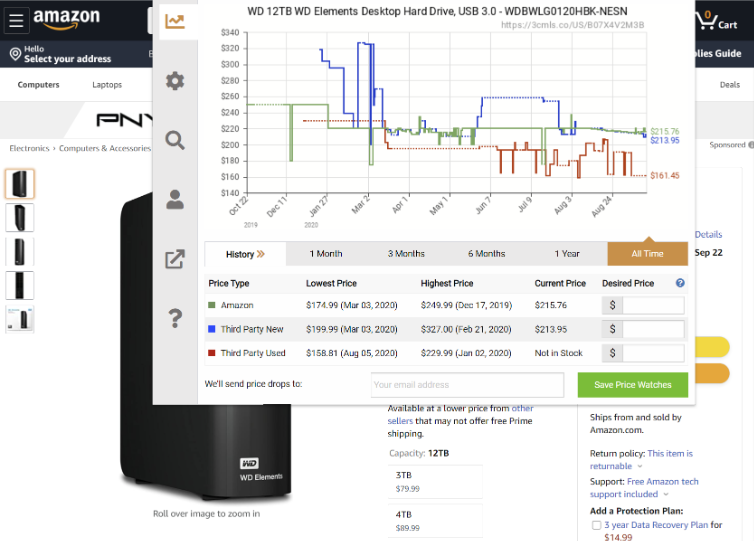Select the fourth product thumbnail
This screenshot has height=541, width=754.
20,285
